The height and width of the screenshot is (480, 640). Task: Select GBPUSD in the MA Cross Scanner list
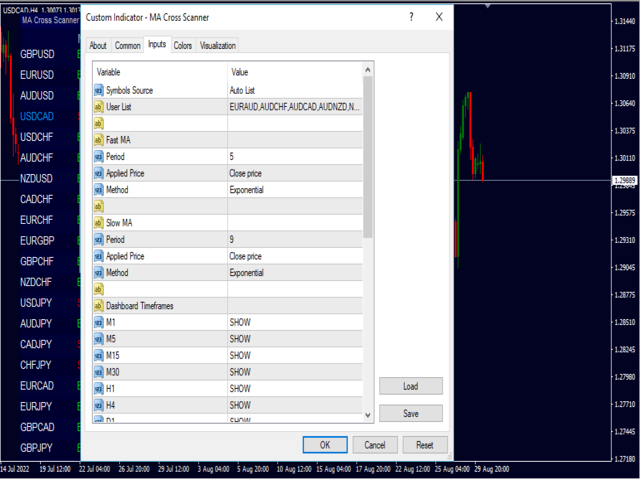[37, 54]
